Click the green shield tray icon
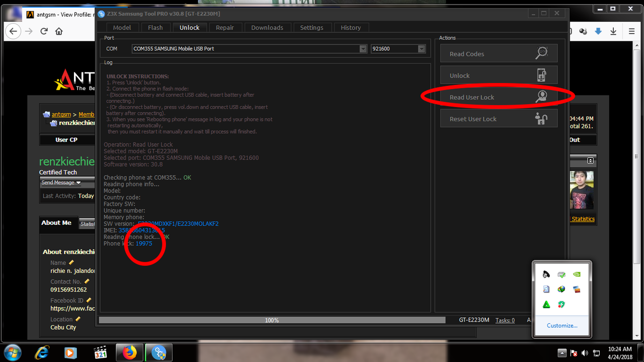This screenshot has height=362, width=644. (x=561, y=304)
